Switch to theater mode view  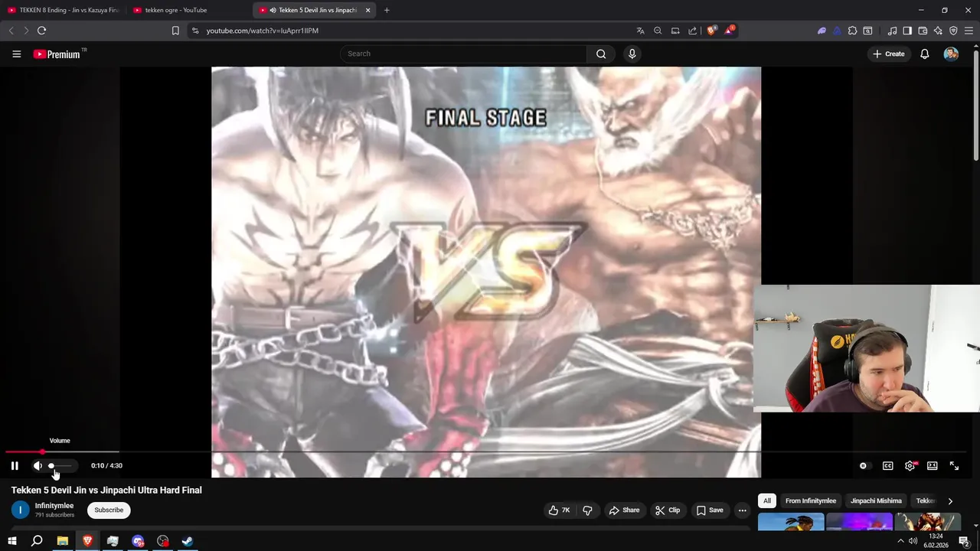point(932,465)
